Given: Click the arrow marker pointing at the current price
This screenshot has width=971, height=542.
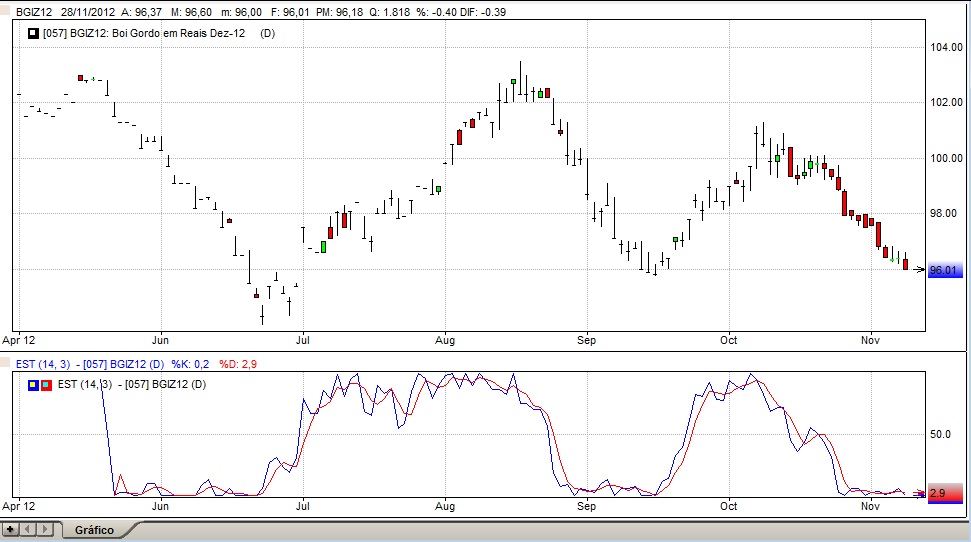Looking at the screenshot, I should (919, 269).
